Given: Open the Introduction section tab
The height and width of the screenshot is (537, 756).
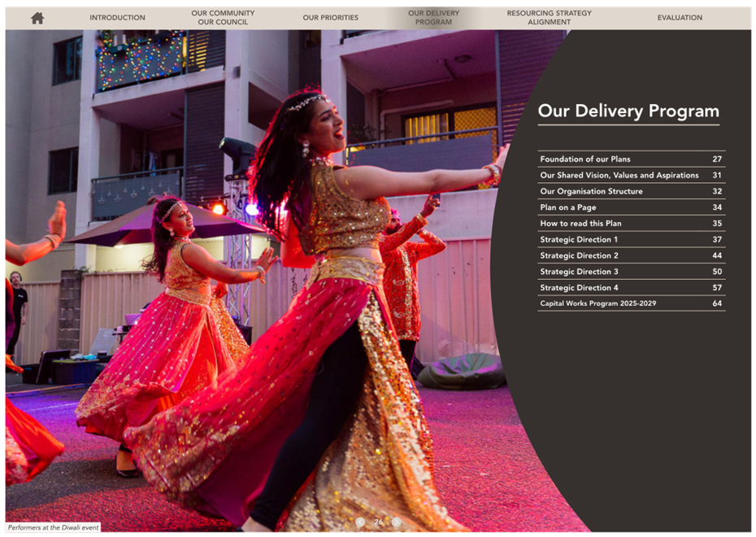Looking at the screenshot, I should pos(117,18).
